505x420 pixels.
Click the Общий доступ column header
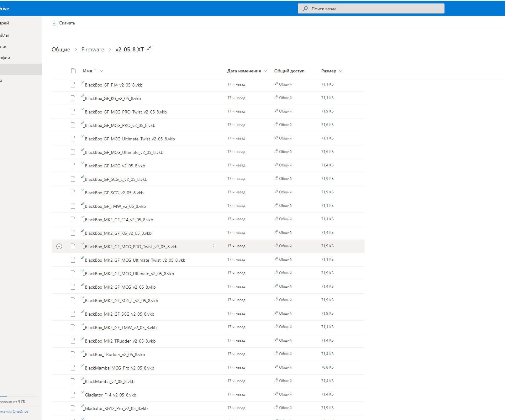pyautogui.click(x=289, y=71)
